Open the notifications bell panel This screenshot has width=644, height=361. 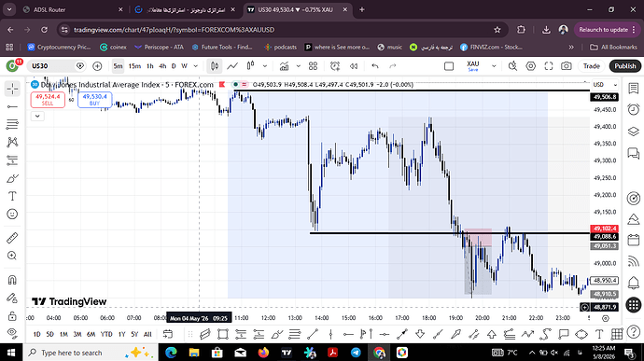click(x=634, y=283)
